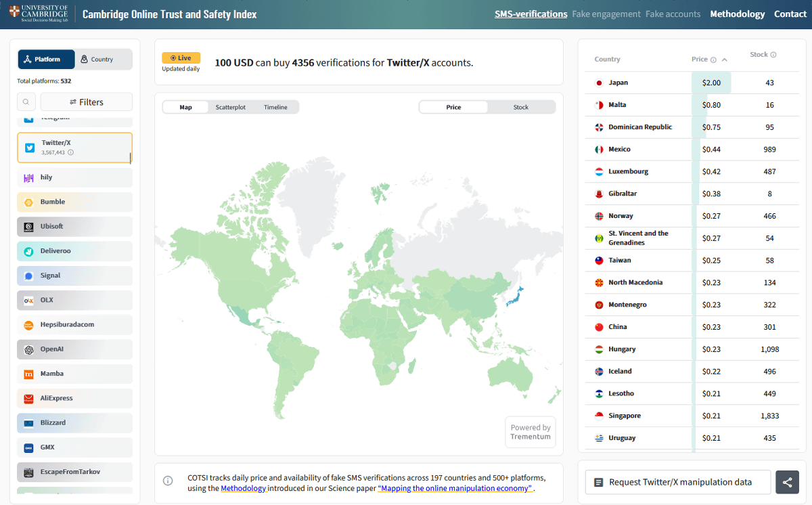Click Japan on the world map

coord(516,297)
